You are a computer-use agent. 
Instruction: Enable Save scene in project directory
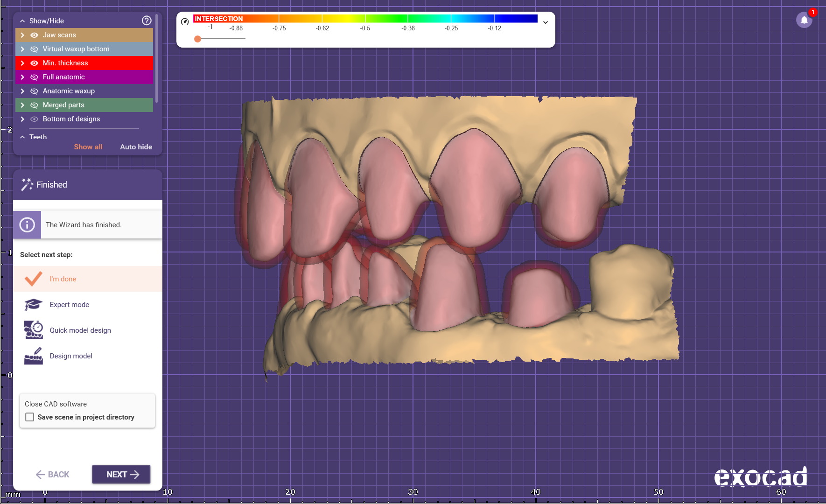click(30, 417)
